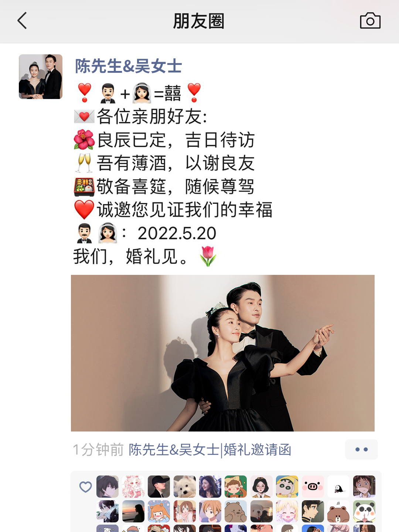
Task: Tap the back arrow in the header
Action: (22, 21)
